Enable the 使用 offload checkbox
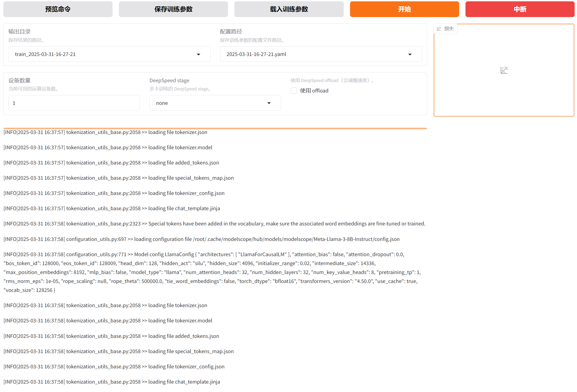Screen dimensions: 577x392 point(294,91)
